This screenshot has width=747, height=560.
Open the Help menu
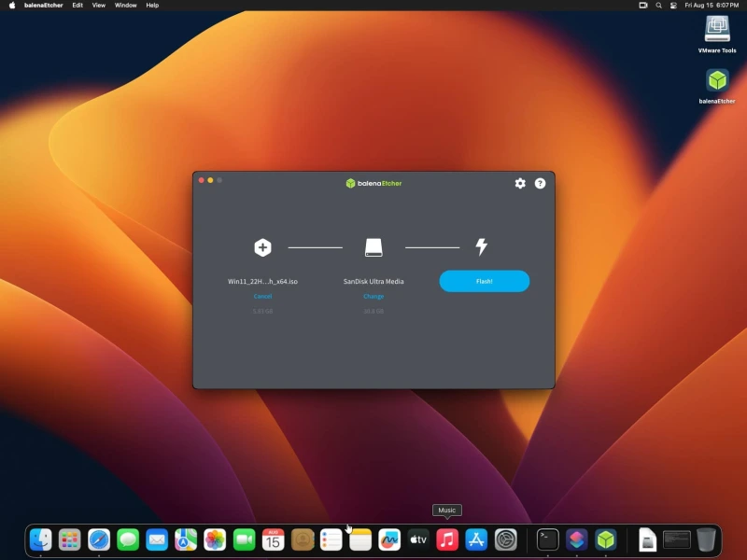(x=152, y=6)
